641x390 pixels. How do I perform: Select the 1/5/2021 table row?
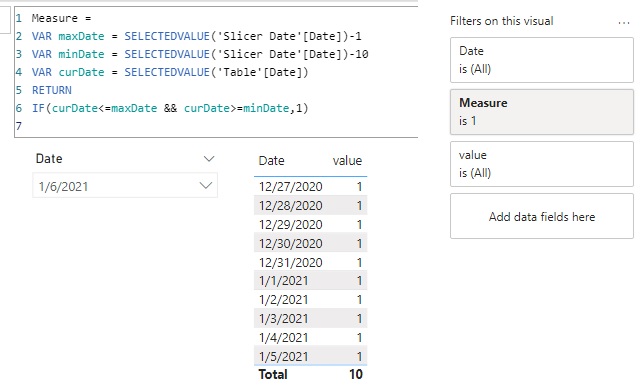coord(311,356)
